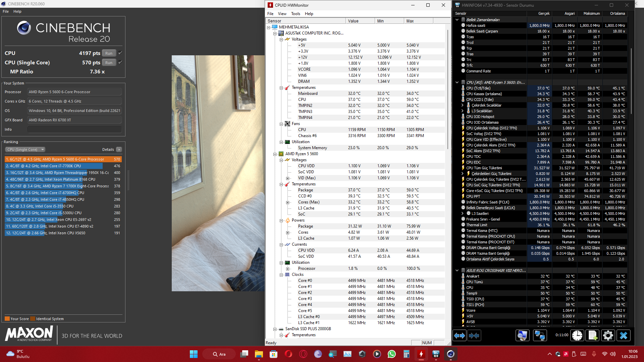
Task: Open the outlined Opera GX icon
Action: point(303,354)
